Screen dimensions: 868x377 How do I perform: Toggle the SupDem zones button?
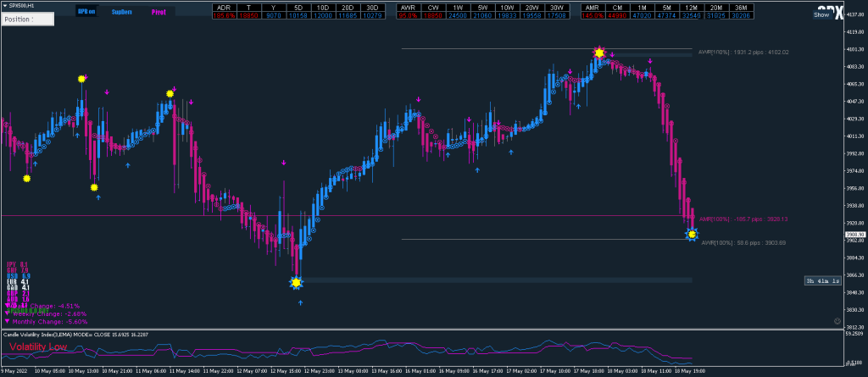(123, 12)
